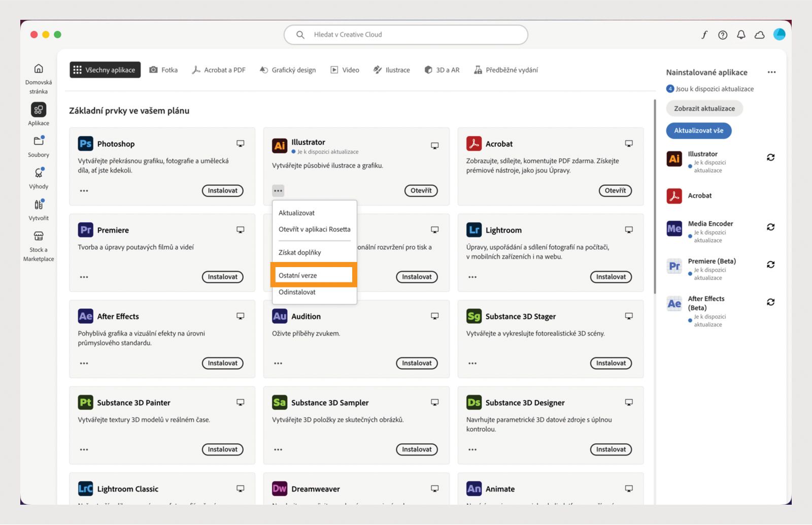Close the Illustrator three-dot options menu

pos(278,191)
